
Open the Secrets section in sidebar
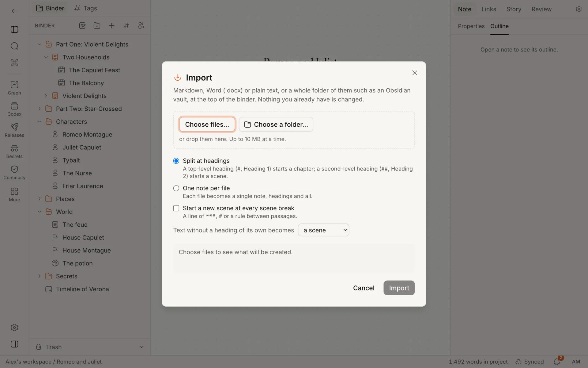click(x=14, y=151)
